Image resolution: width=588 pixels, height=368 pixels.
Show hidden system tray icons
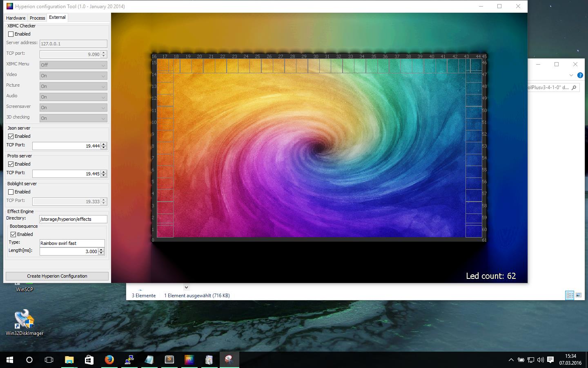click(511, 360)
